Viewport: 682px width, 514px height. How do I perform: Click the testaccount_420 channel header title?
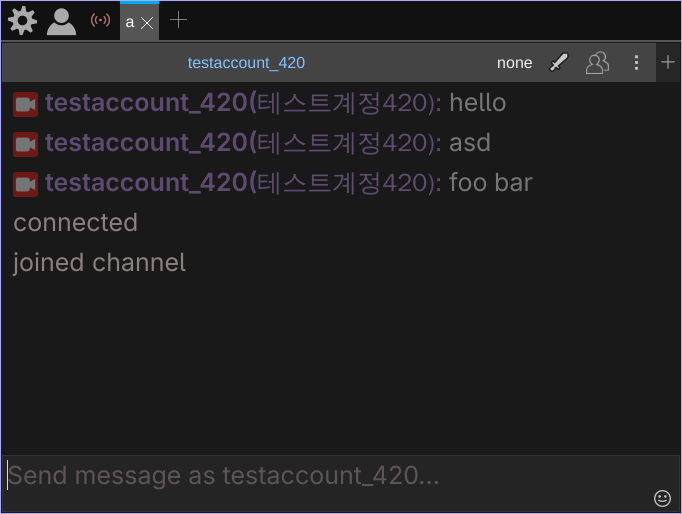pos(246,63)
